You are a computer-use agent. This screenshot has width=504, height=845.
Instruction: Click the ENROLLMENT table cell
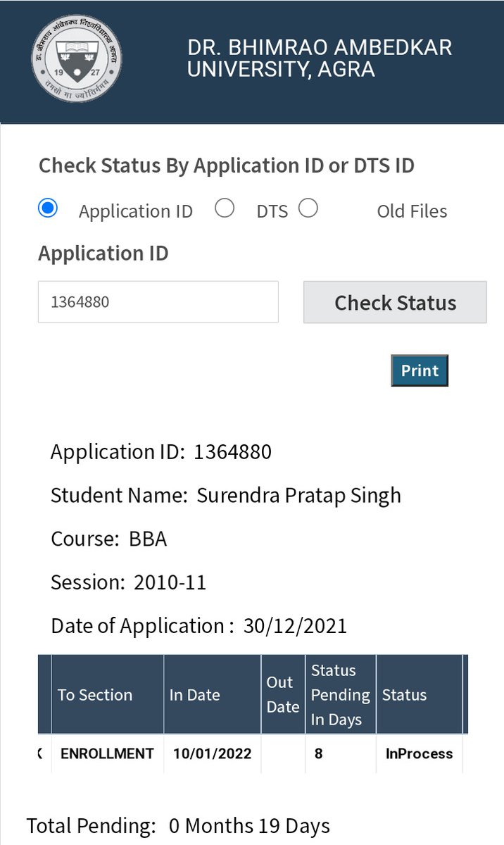click(x=107, y=753)
